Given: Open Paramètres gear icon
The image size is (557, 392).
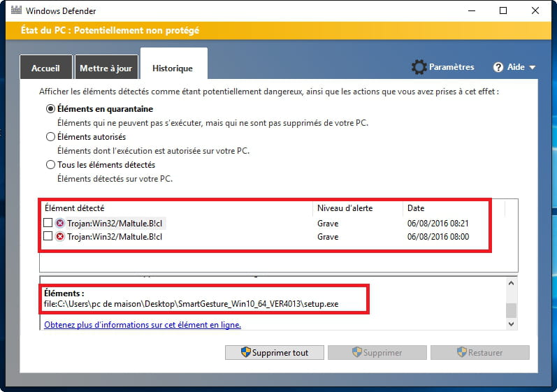Looking at the screenshot, I should (x=419, y=67).
